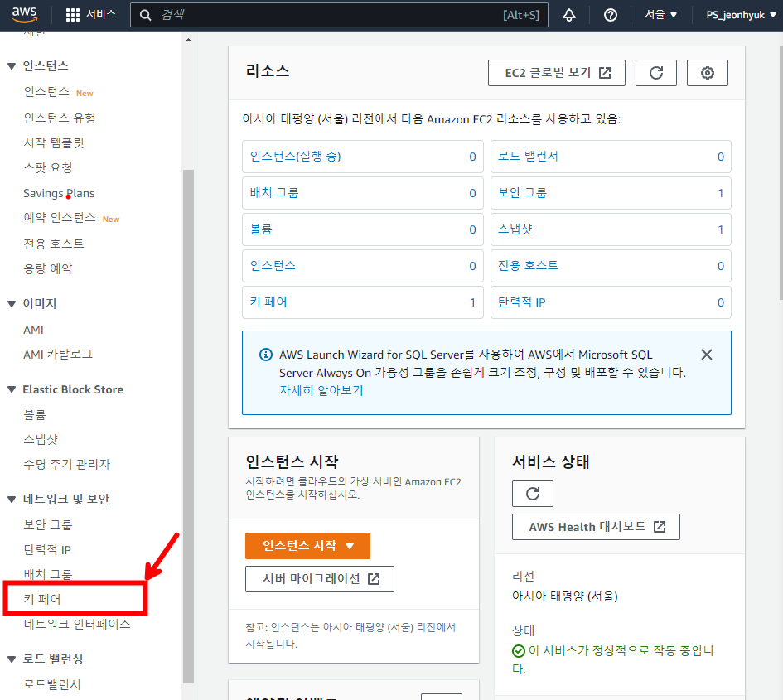Click EC2 글로벌 보기 button
This screenshot has height=700, width=783.
(x=556, y=73)
